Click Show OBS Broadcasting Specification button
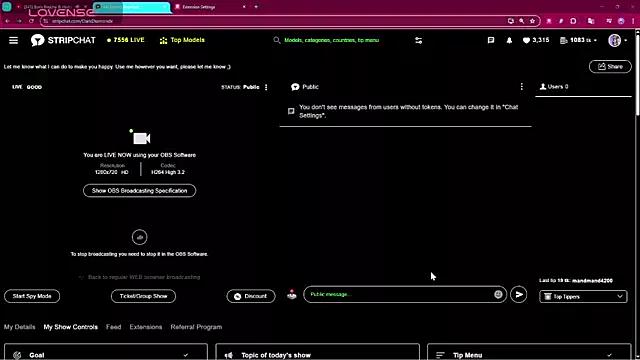Viewport: 640px width, 360px height. (x=140, y=191)
